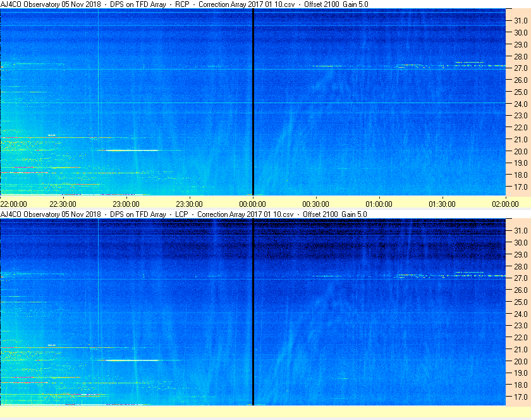The width and height of the screenshot is (531, 420).
Task: Click the 17.0 frequency label on RCP plot
Action: point(521,187)
